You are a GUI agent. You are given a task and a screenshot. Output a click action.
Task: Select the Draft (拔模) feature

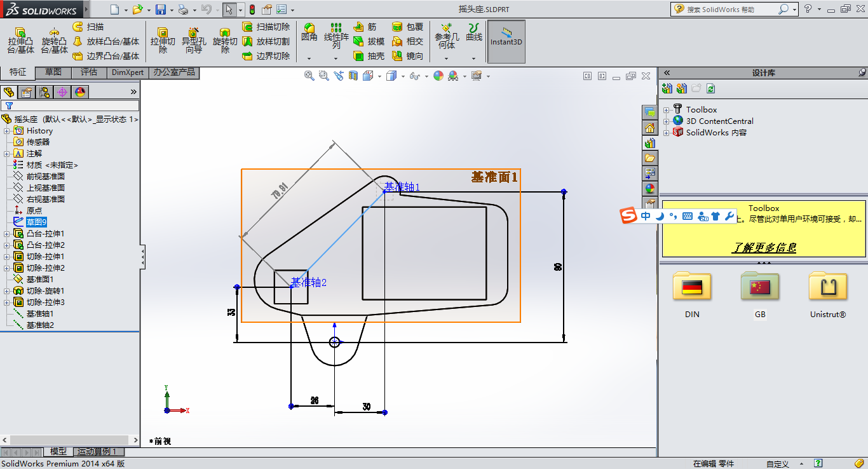click(x=369, y=41)
